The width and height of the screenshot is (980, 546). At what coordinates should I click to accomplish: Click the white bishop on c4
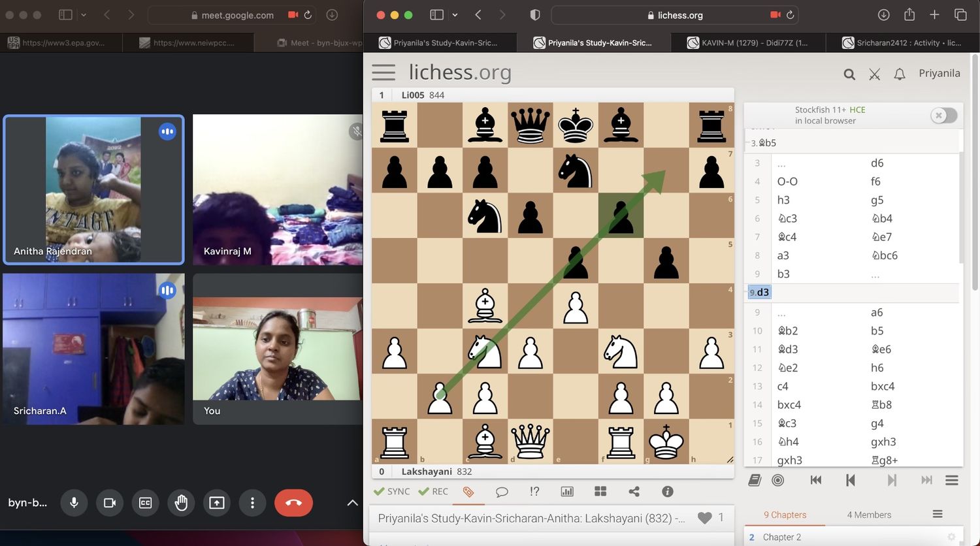click(x=485, y=306)
